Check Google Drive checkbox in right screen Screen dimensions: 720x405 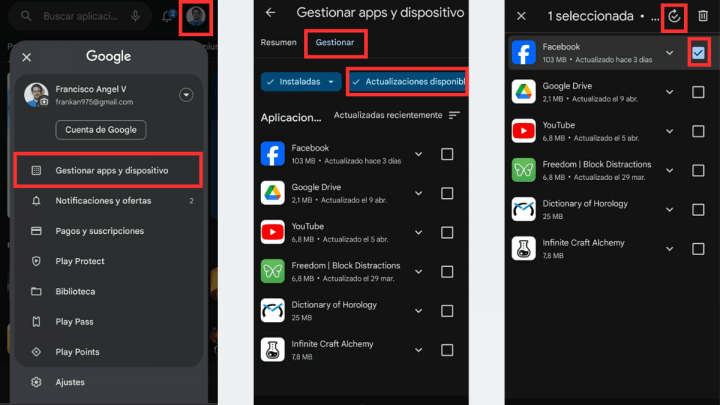[x=698, y=92]
